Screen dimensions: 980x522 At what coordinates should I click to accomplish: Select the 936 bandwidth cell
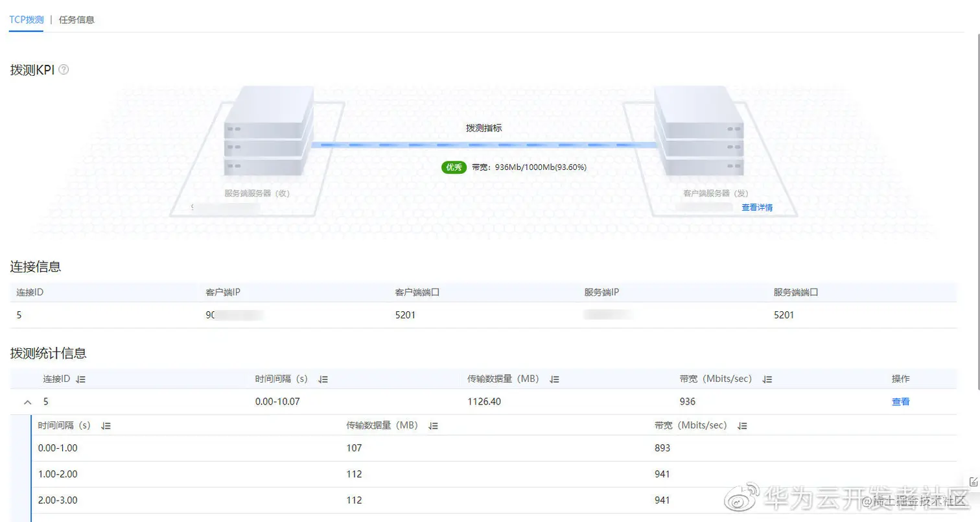[688, 402]
